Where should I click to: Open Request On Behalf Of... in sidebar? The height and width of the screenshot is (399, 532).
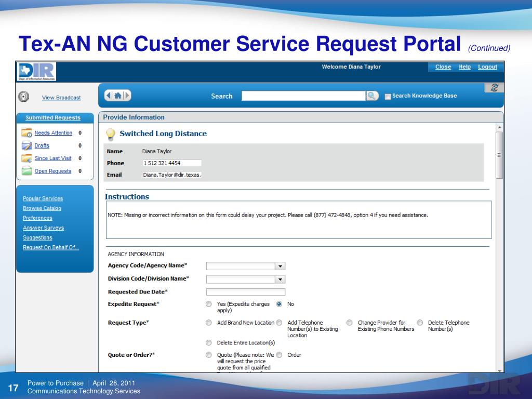(51, 248)
